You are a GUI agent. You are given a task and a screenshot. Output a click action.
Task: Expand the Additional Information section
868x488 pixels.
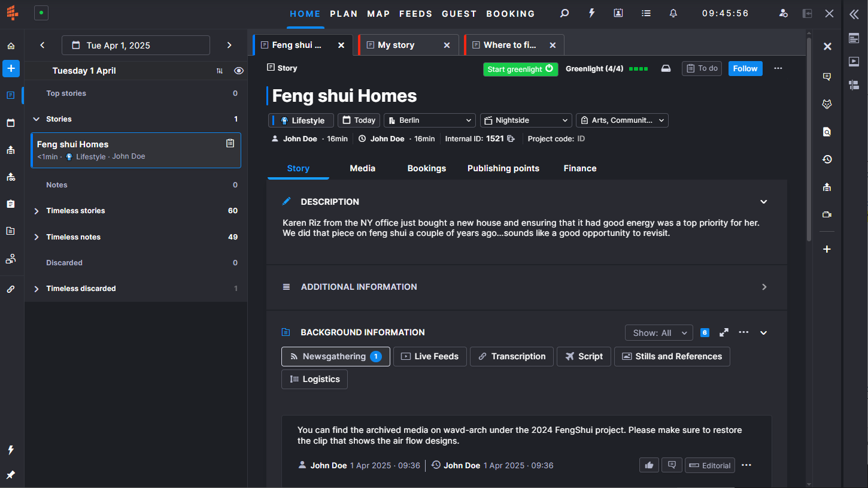(x=764, y=287)
